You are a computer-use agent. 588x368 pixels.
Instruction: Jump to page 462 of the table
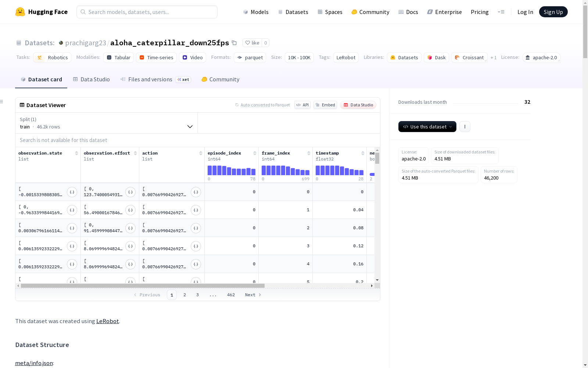point(231,295)
